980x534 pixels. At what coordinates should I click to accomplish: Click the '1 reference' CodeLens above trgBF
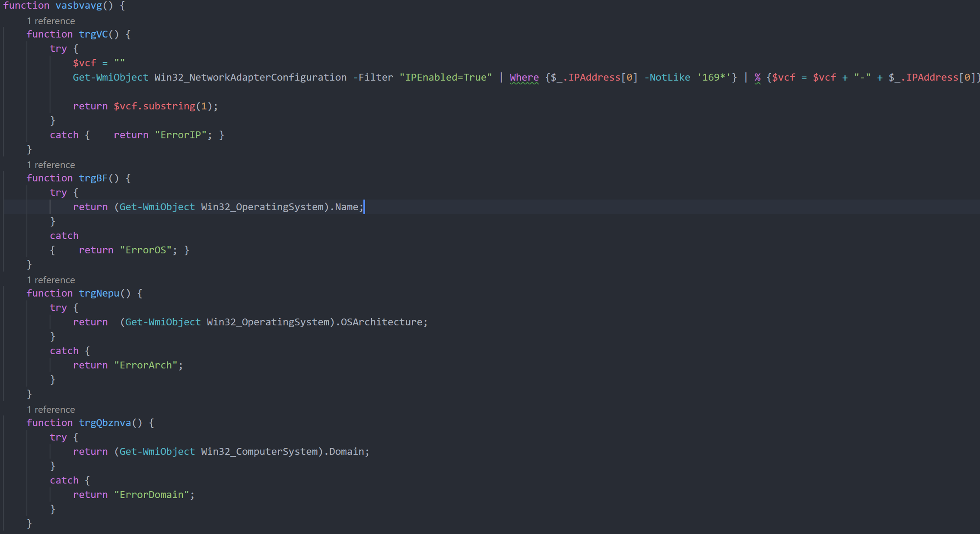[x=51, y=165]
